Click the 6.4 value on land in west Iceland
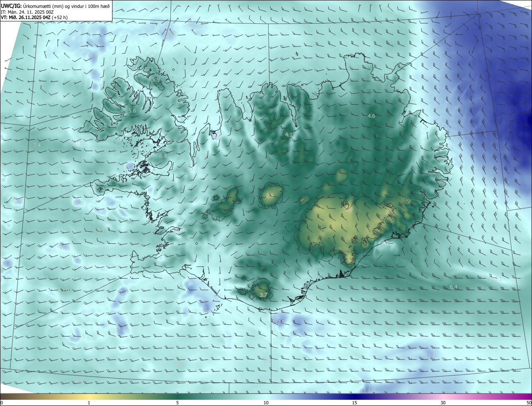The image size is (532, 406). [x=163, y=156]
